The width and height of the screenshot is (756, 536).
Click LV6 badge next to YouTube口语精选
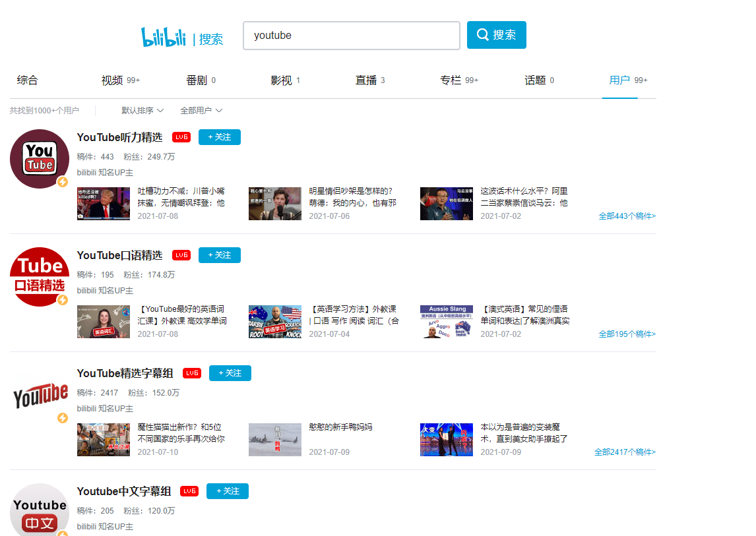click(181, 255)
